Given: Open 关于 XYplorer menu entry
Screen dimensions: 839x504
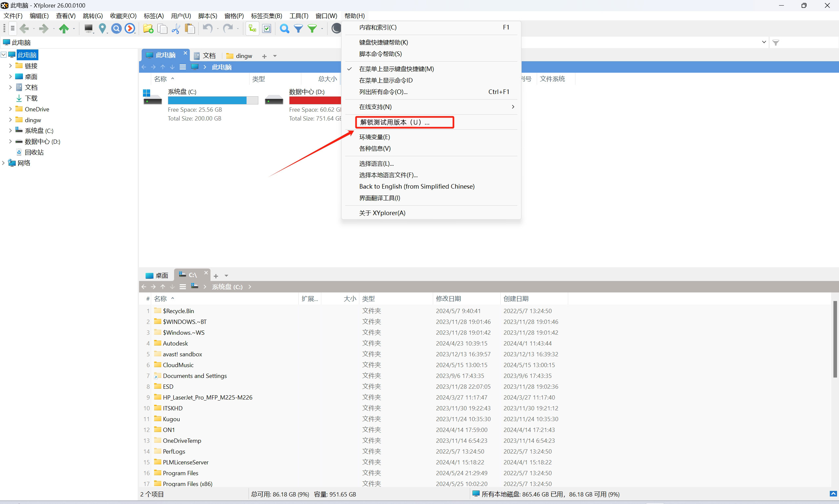Looking at the screenshot, I should 382,213.
